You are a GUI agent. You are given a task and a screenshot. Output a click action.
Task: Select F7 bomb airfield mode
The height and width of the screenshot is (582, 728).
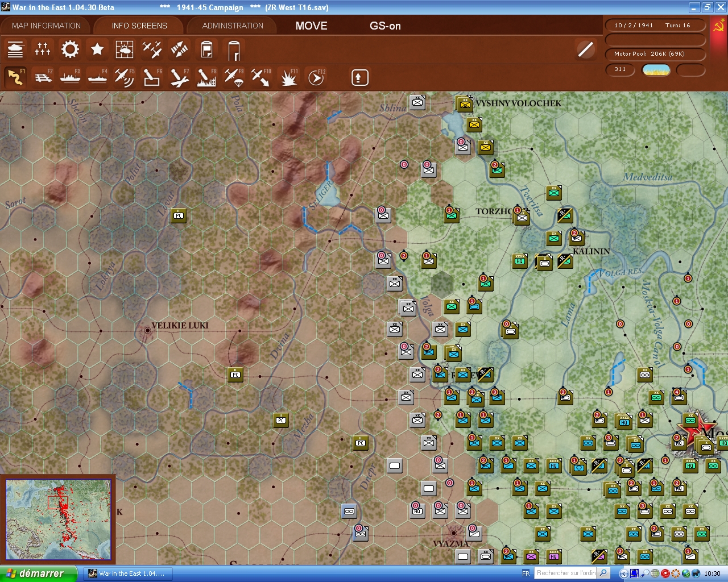click(179, 77)
